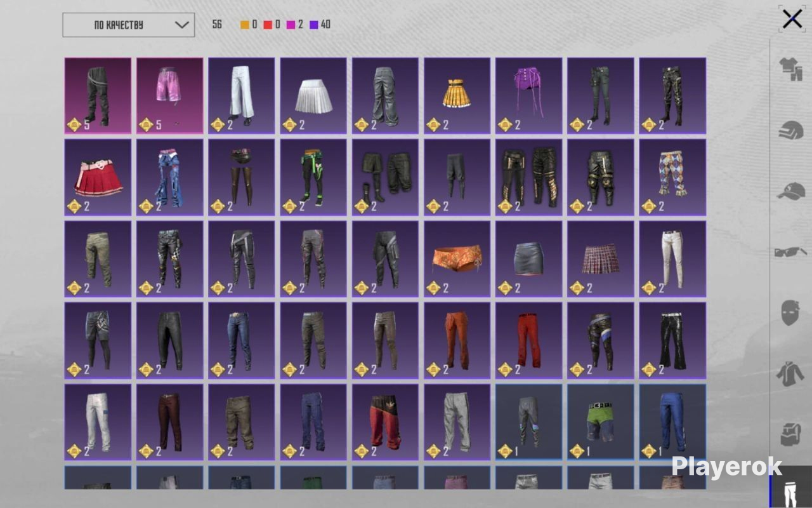Expand the ПО КАЧЕСТВУ sort dropdown
This screenshot has width=812, height=508.
point(129,25)
